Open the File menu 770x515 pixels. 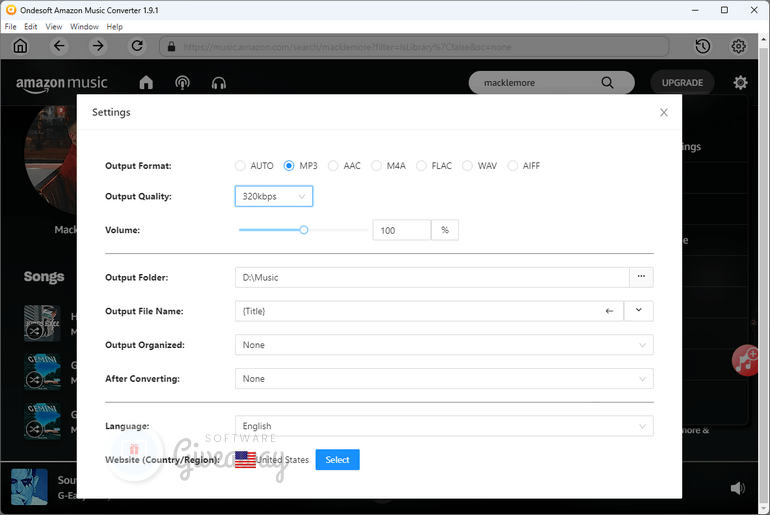(x=10, y=27)
